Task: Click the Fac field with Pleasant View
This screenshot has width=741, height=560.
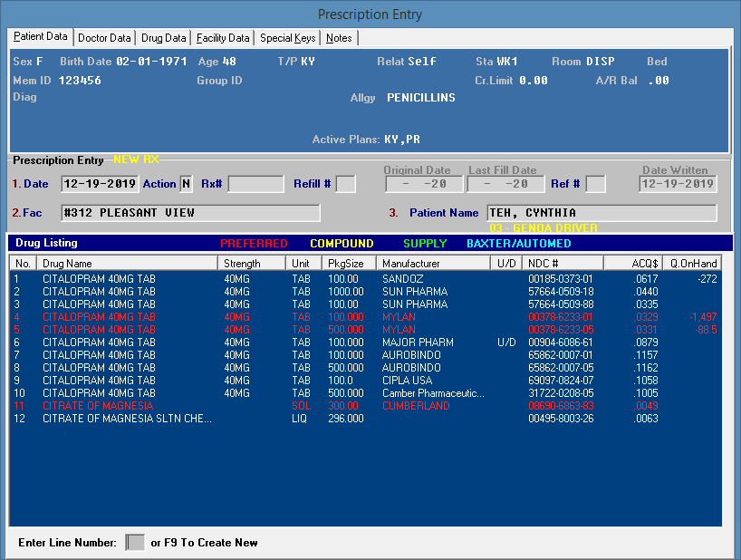Action: (190, 213)
